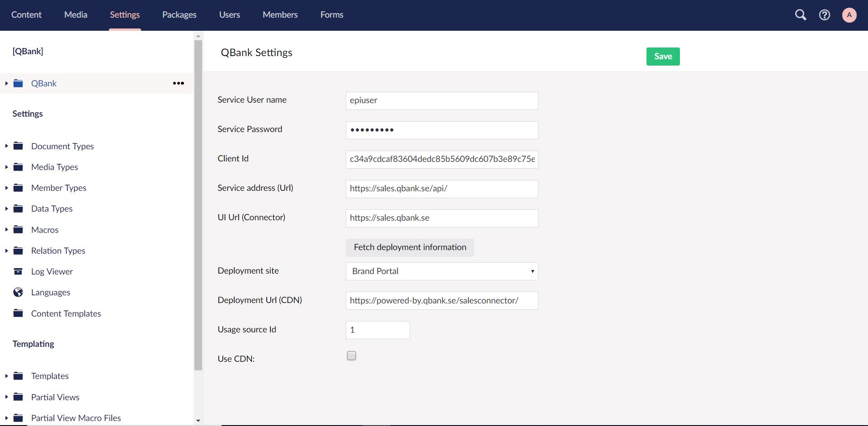Click the Service address Url field

[442, 189]
